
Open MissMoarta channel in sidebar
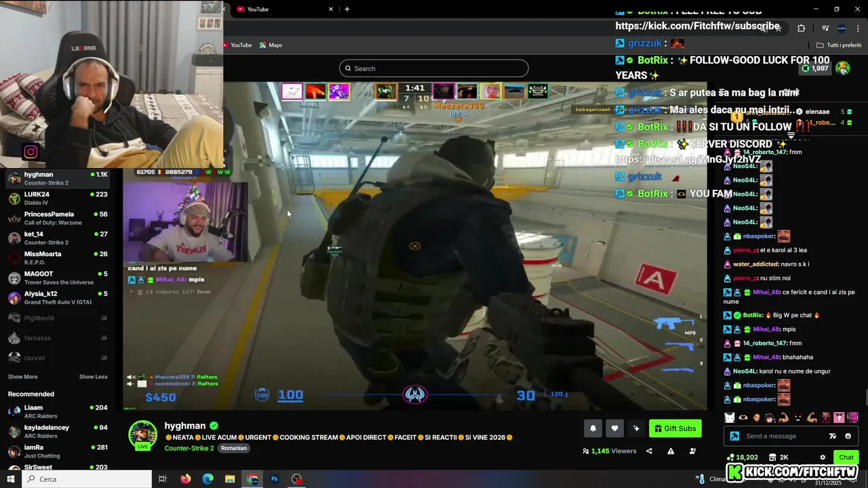tap(58, 258)
